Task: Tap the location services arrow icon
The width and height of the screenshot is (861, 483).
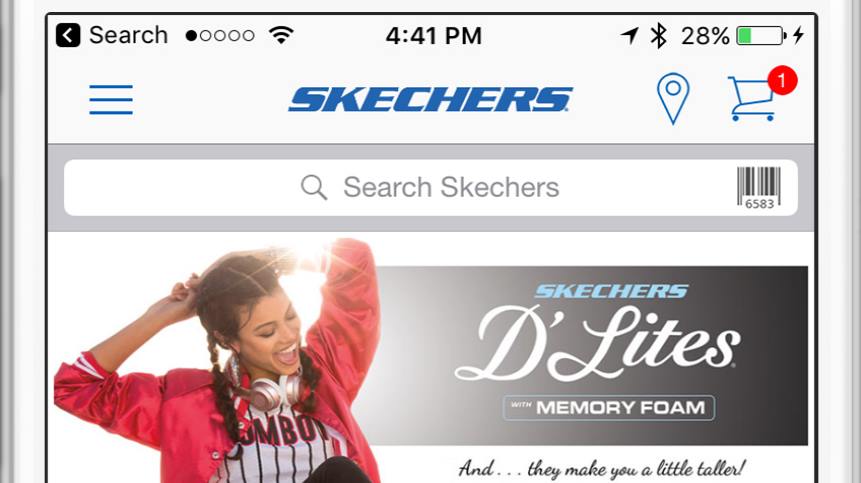Action: pos(630,36)
